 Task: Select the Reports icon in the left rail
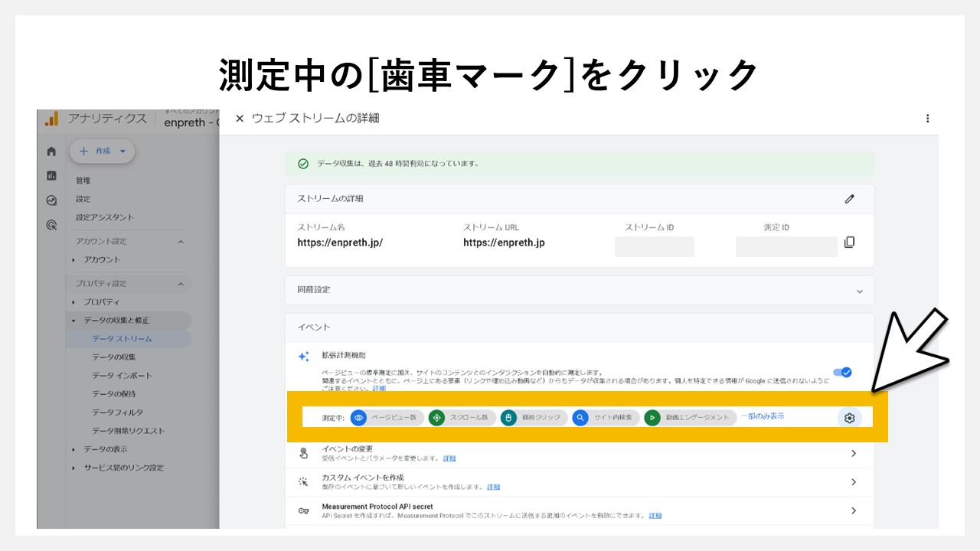click(x=51, y=175)
